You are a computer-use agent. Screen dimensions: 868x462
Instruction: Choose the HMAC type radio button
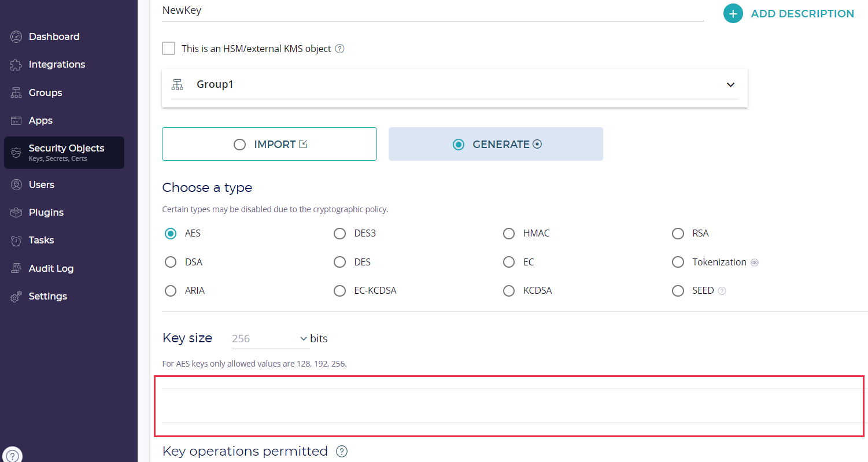coord(509,234)
